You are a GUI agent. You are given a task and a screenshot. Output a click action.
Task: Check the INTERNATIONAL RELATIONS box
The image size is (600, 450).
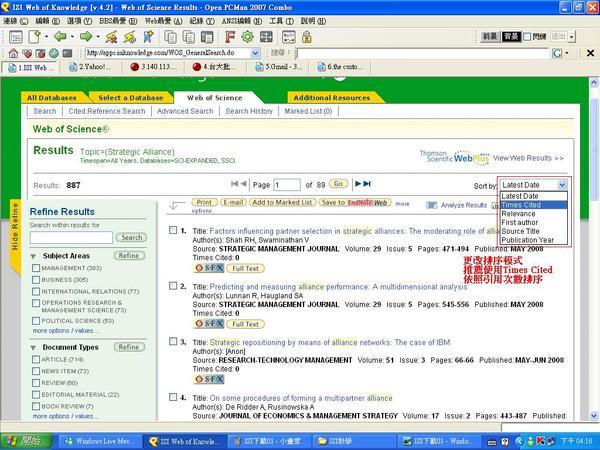[x=36, y=292]
